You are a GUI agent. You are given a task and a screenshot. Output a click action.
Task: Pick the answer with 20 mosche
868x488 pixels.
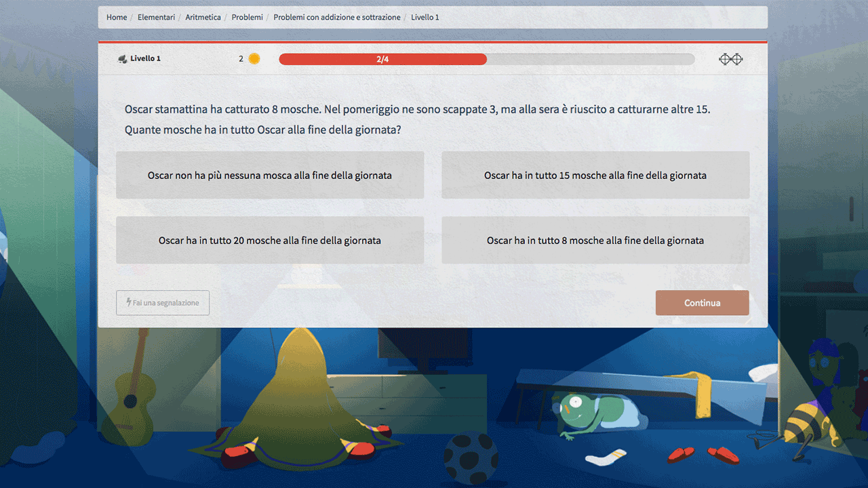270,240
